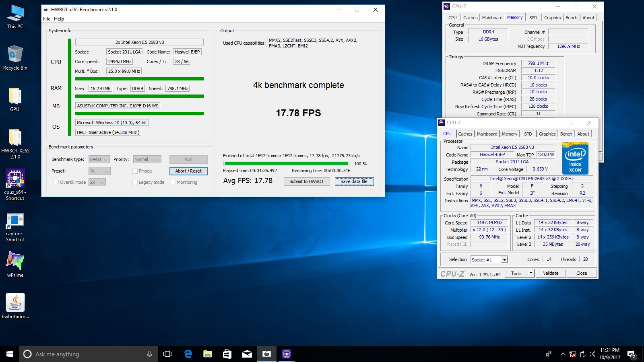Open the Overkill 2x dropdown

[x=97, y=182]
